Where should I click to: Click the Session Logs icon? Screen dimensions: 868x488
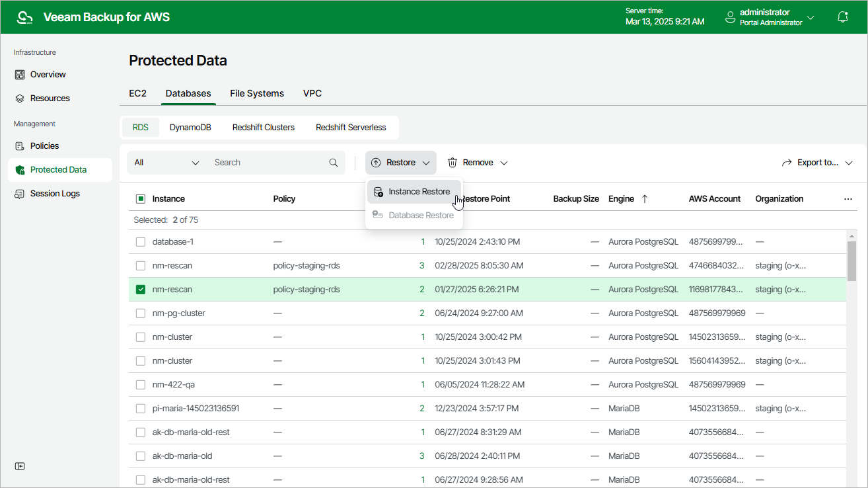click(20, 194)
